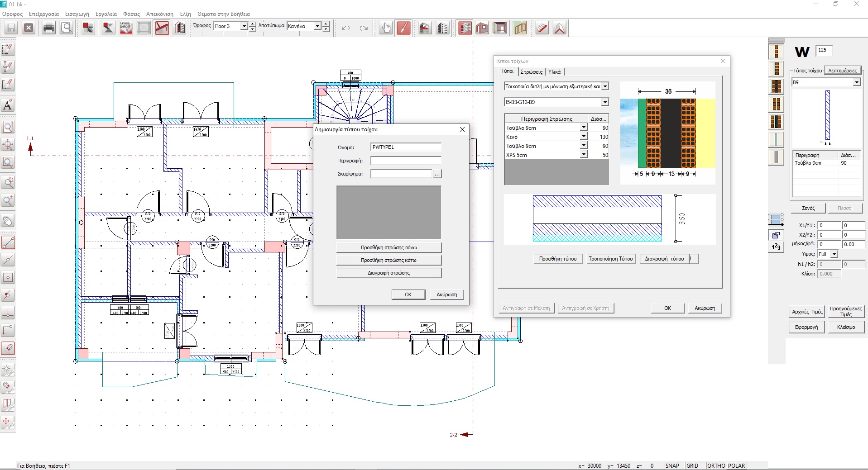Click the Προσθήκη στρώσης πάνω button
868x470 pixels.
pos(388,247)
